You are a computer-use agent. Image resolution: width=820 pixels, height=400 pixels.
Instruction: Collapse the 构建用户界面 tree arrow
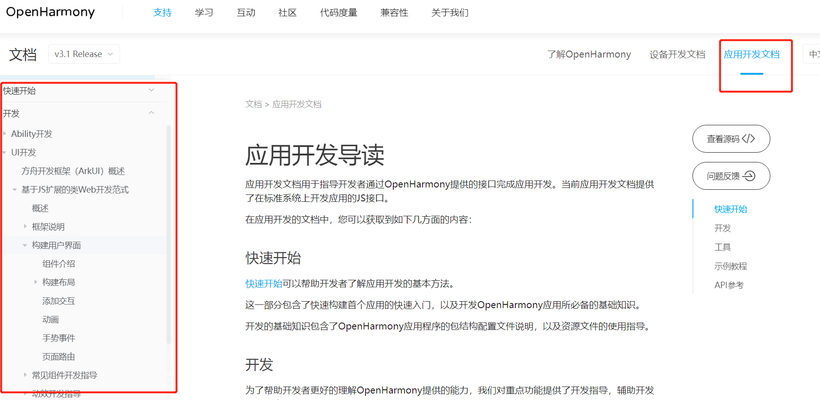click(26, 245)
